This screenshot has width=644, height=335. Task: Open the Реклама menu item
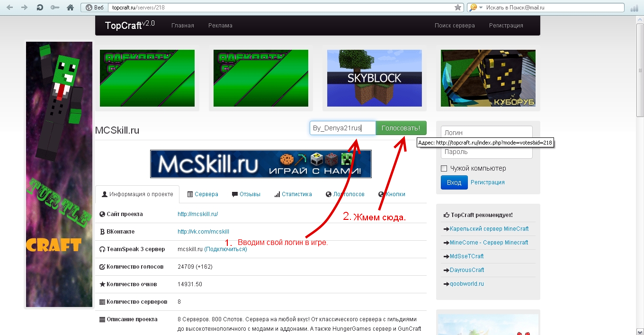coord(220,26)
